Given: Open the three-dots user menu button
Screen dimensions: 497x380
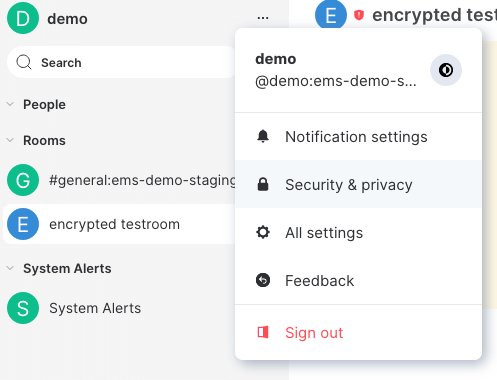Looking at the screenshot, I should (263, 18).
